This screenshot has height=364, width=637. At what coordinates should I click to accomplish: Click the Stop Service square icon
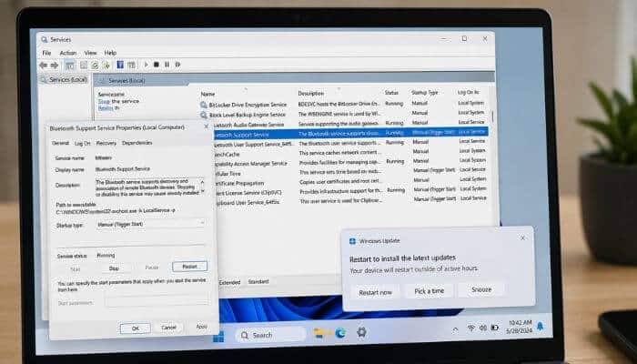click(157, 65)
